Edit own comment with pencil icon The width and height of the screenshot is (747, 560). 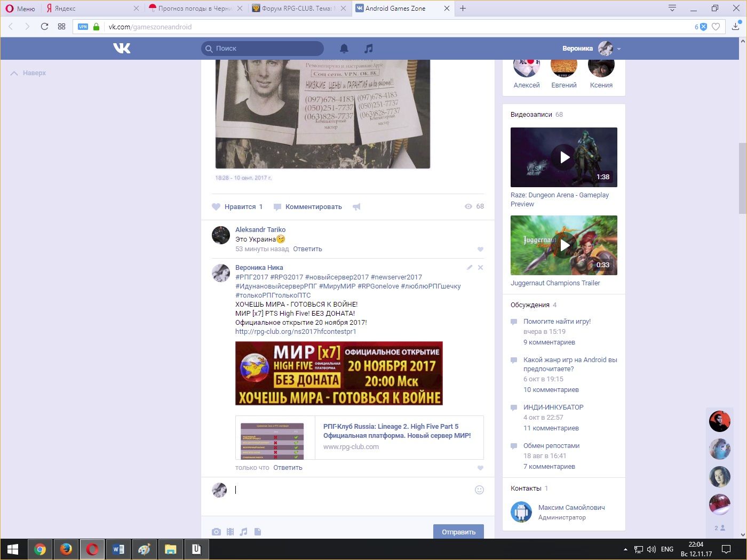[x=470, y=268]
